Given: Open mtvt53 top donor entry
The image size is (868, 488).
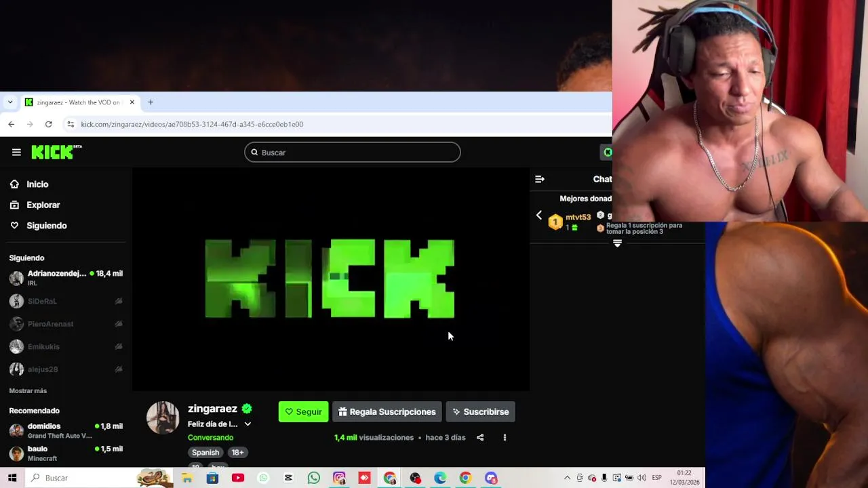Looking at the screenshot, I should [570, 222].
